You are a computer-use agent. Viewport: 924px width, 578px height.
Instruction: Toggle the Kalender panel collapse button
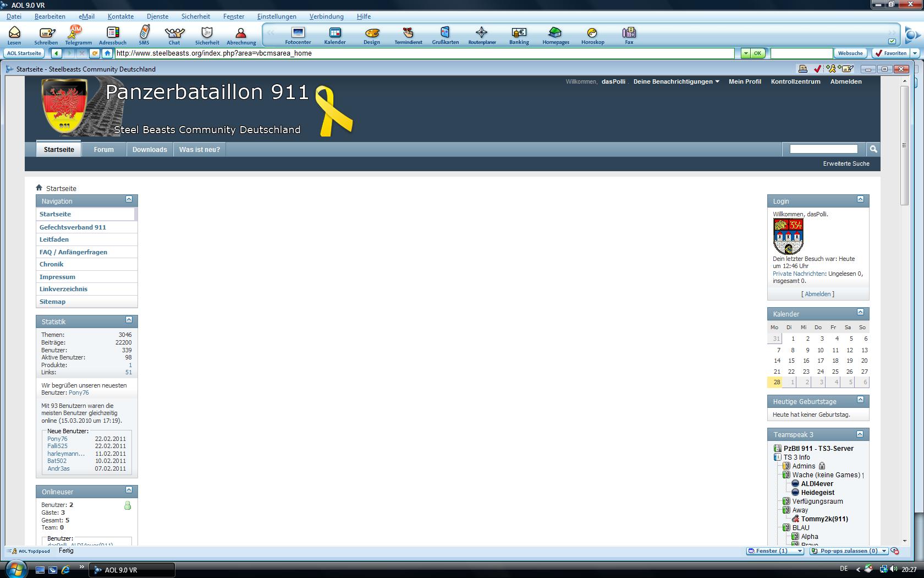tap(860, 312)
